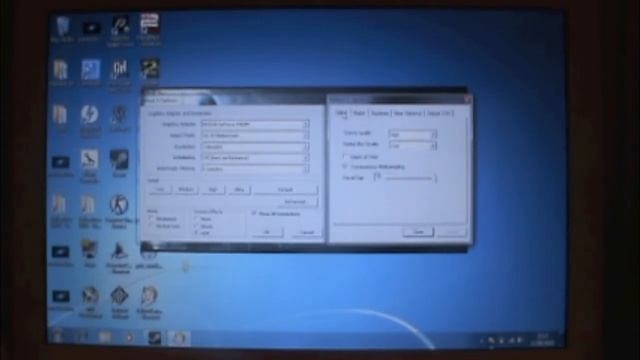Apply the Low detail preset
This screenshot has width=640, height=360.
click(160, 190)
